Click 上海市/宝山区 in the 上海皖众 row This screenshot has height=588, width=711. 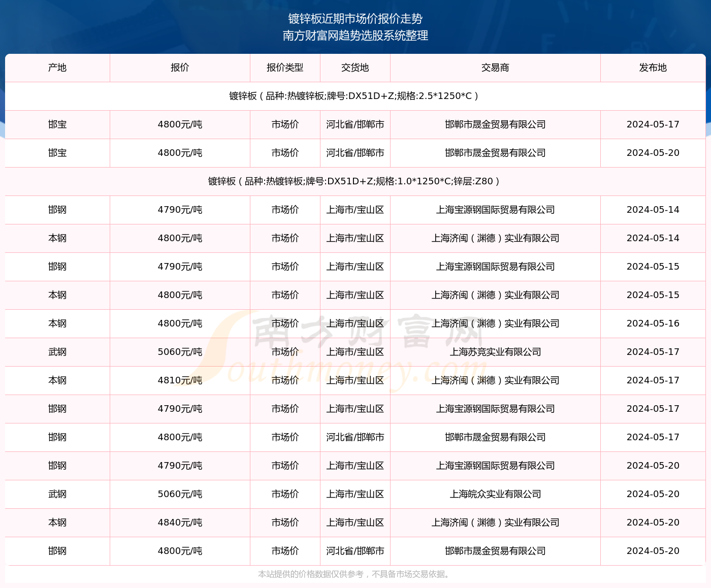355,494
